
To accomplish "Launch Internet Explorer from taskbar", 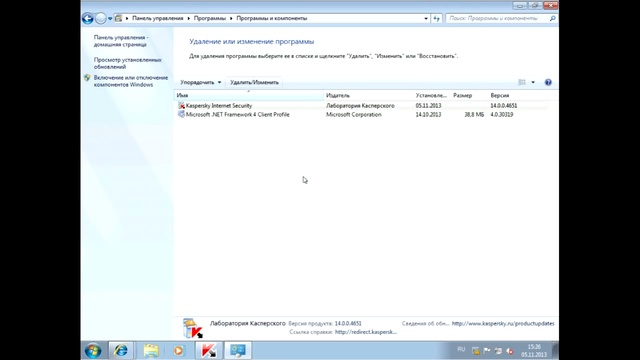I will [121, 351].
